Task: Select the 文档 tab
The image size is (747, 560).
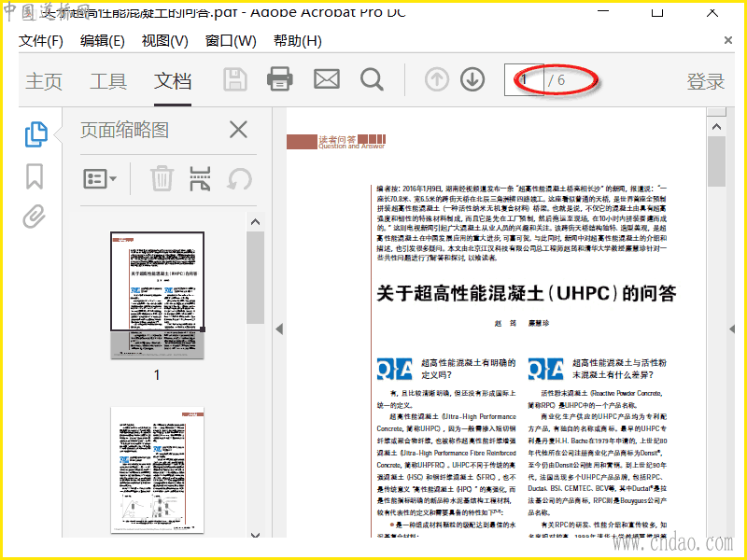Action: click(173, 81)
